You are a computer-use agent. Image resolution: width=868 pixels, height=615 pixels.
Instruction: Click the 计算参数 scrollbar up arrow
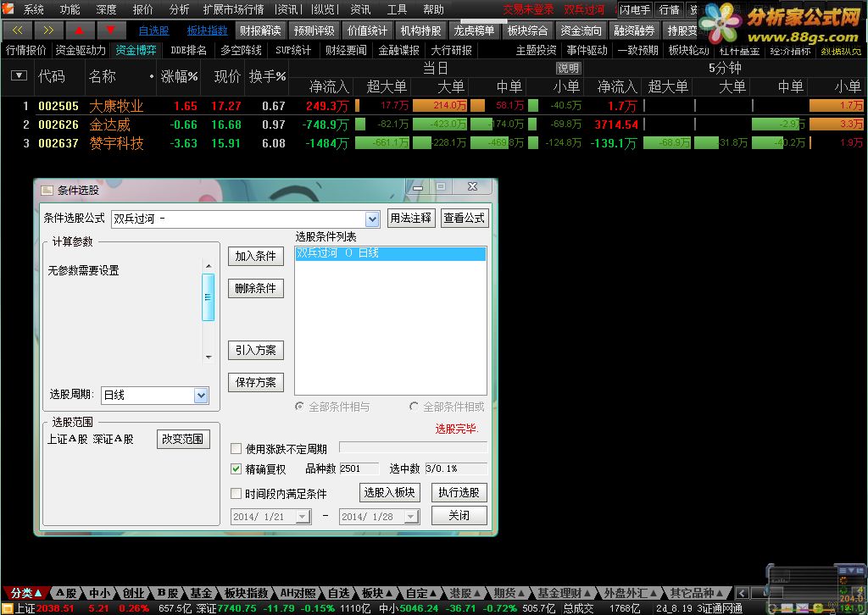pos(209,267)
